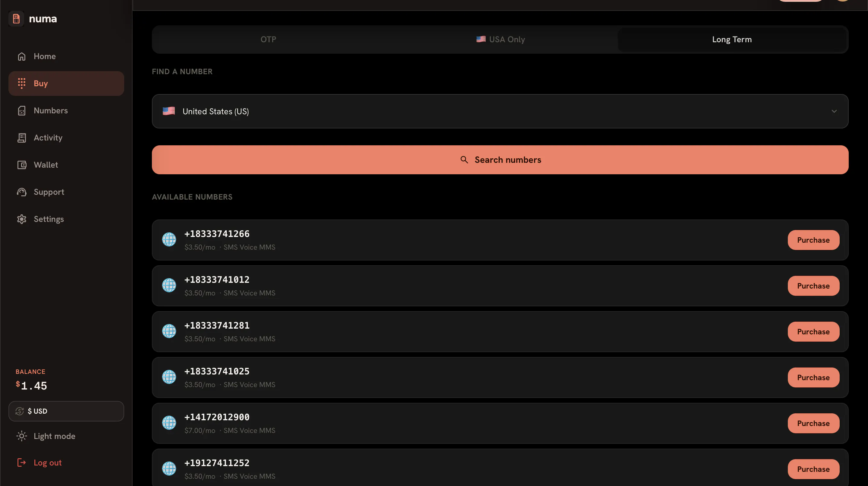This screenshot has width=868, height=486.
Task: Click globe icon next to +18333741012
Action: pos(169,286)
